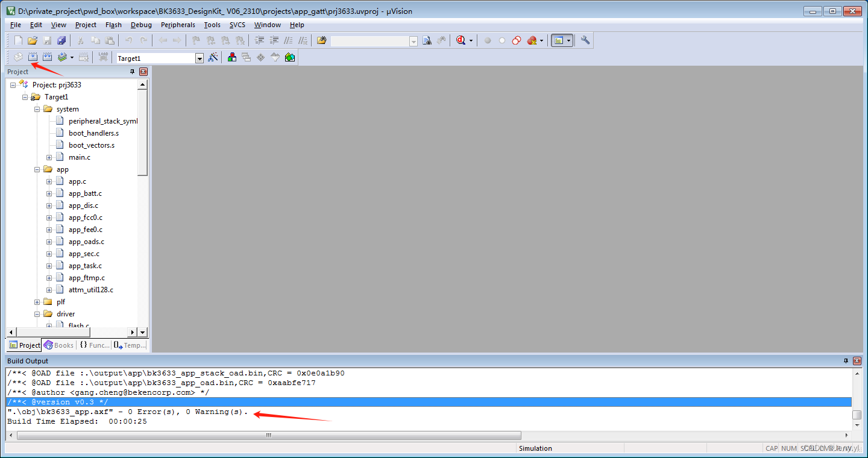Click the Manage Run-Time Environment diamond icon
Screen dimensions: 868x458
260,57
